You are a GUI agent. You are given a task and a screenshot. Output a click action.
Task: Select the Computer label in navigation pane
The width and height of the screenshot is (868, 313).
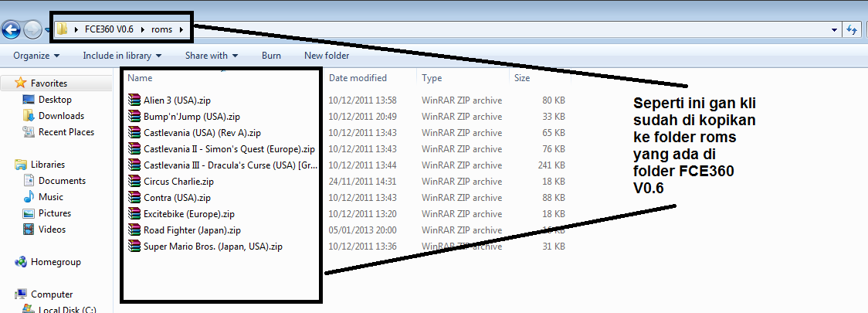pyautogui.click(x=52, y=294)
